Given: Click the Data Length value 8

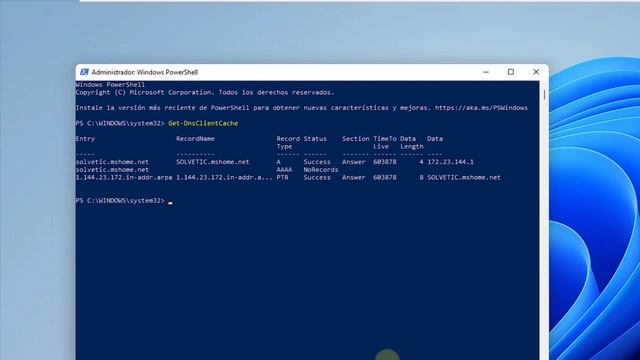Looking at the screenshot, I should click(421, 177).
